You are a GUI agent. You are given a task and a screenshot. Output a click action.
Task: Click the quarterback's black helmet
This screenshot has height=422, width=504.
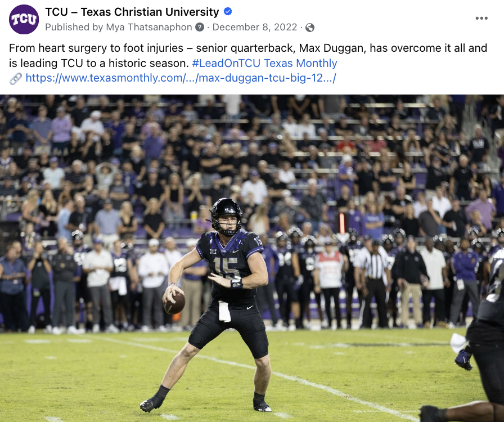(x=226, y=217)
